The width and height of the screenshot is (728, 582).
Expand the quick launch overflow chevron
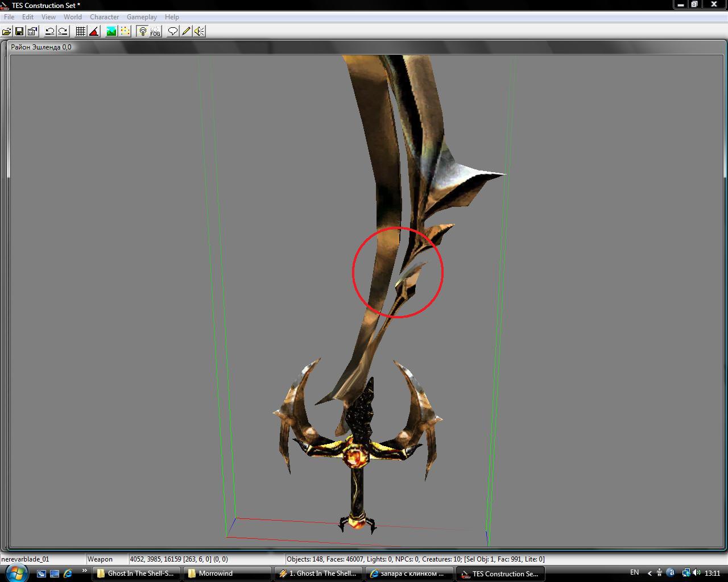click(x=84, y=571)
